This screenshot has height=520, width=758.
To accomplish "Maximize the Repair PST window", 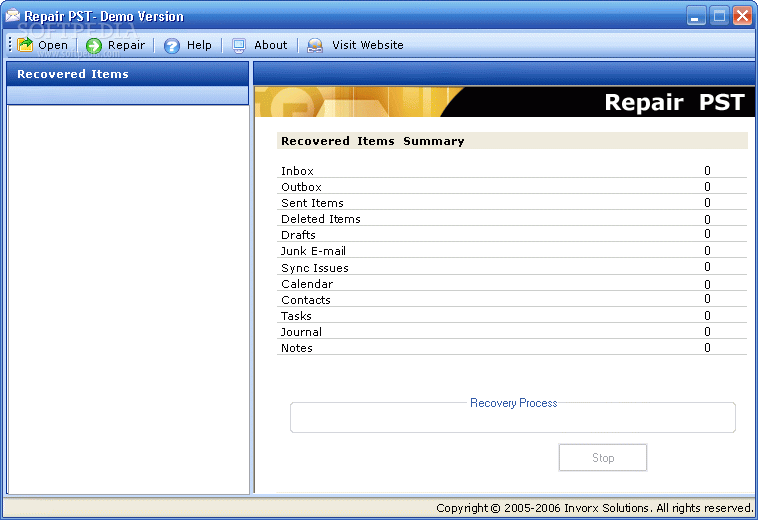I will (719, 16).
